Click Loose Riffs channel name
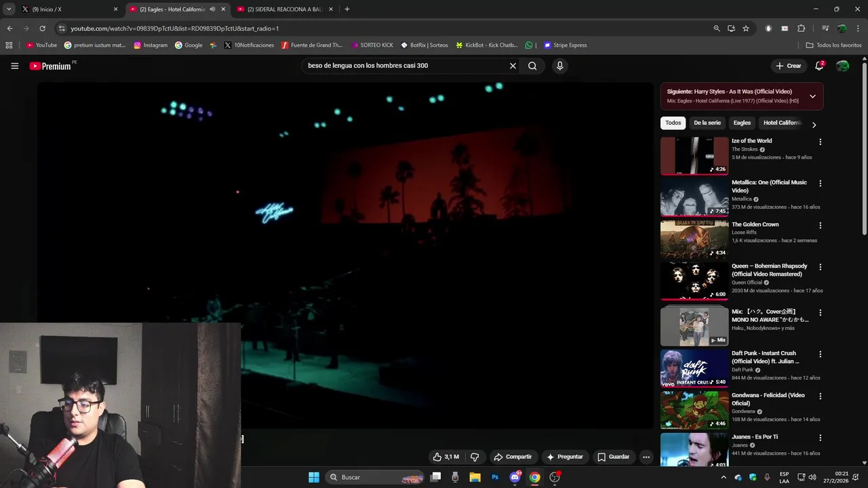 pyautogui.click(x=744, y=232)
